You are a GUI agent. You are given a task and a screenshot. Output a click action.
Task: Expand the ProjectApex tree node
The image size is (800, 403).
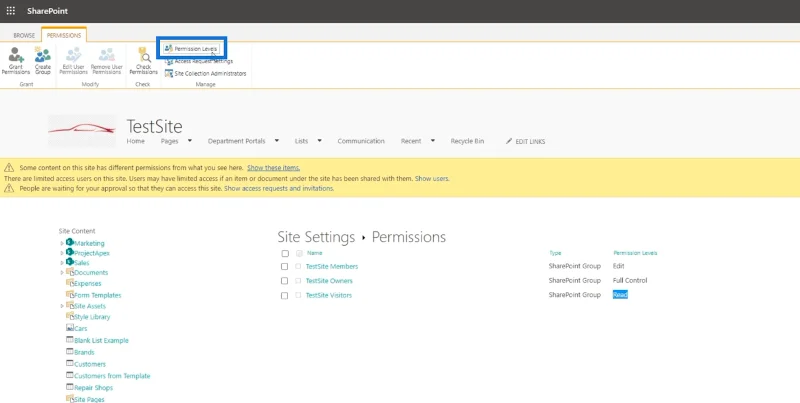click(x=62, y=253)
